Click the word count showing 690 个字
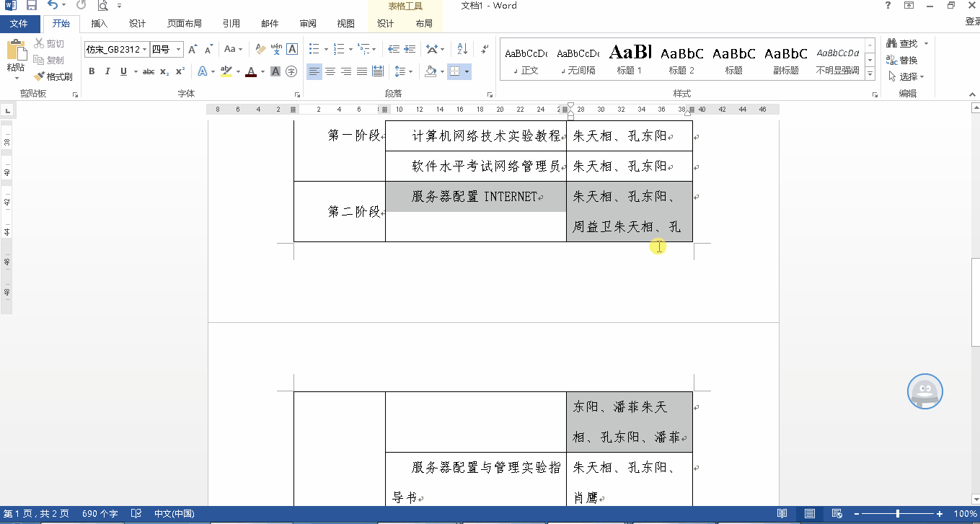 click(100, 513)
